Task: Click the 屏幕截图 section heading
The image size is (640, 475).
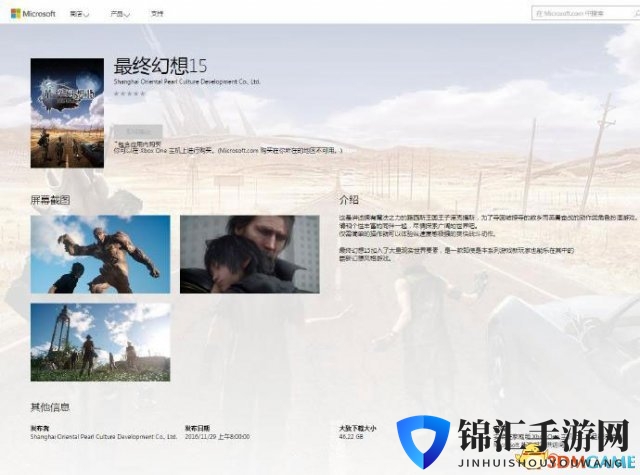Action: click(x=50, y=200)
